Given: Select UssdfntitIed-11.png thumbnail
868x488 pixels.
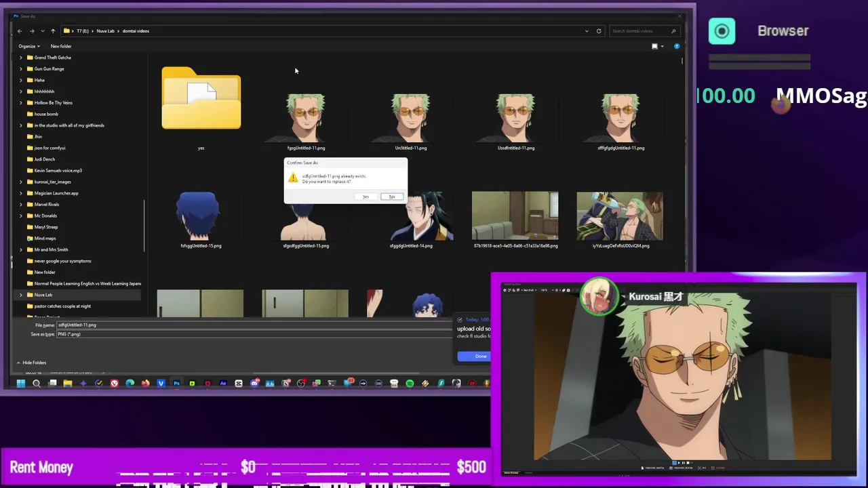Looking at the screenshot, I should (x=516, y=118).
